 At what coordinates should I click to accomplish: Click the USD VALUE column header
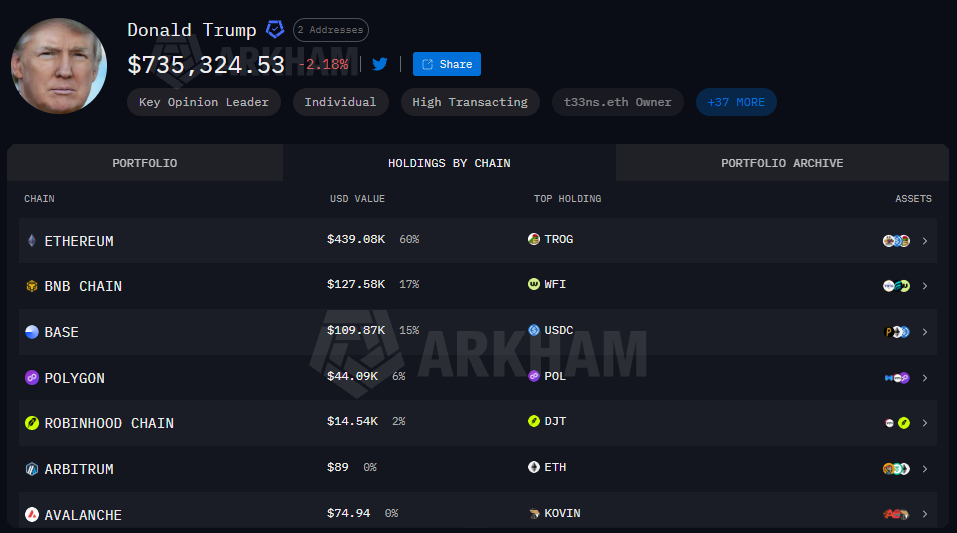(357, 198)
